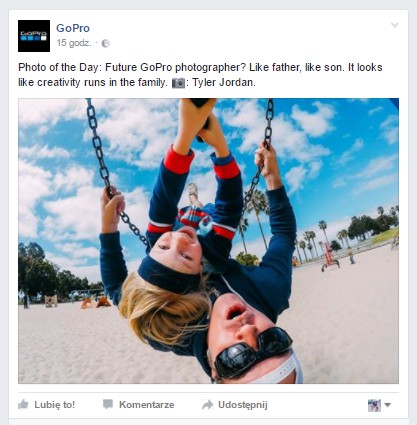The image size is (417, 425).
Task: Click the left swing chain in photo
Action: point(115,170)
